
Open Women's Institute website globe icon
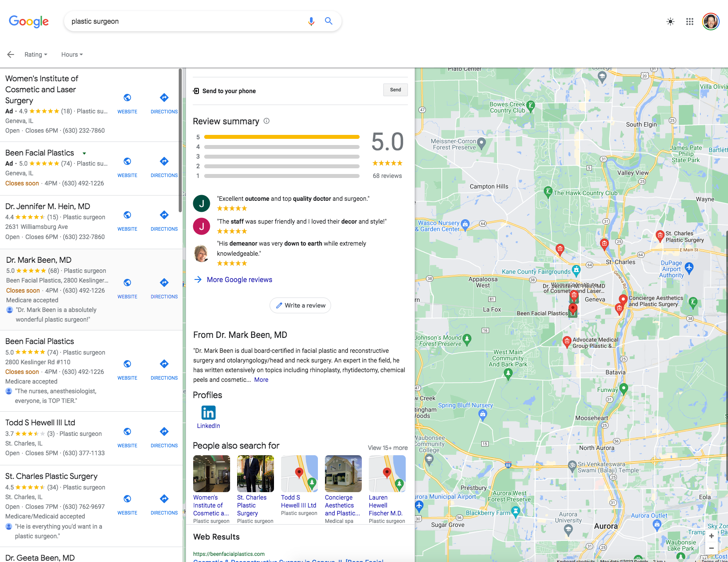(x=127, y=98)
